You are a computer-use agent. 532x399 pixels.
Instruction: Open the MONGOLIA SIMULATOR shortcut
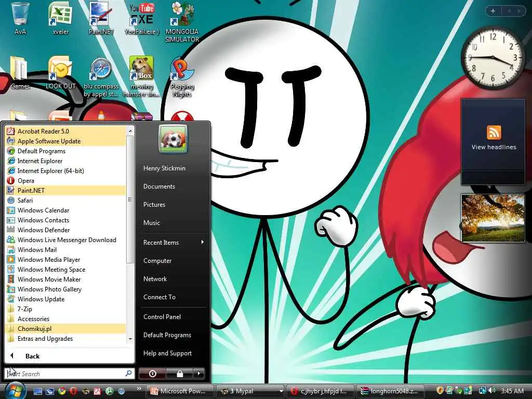[x=182, y=22]
